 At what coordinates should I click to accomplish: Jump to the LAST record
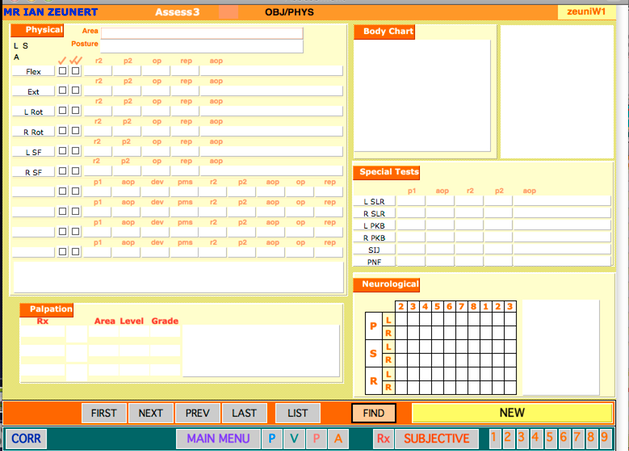pyautogui.click(x=244, y=413)
